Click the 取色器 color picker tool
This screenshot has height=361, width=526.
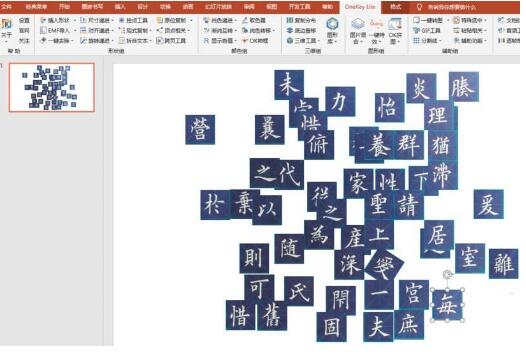tap(254, 20)
